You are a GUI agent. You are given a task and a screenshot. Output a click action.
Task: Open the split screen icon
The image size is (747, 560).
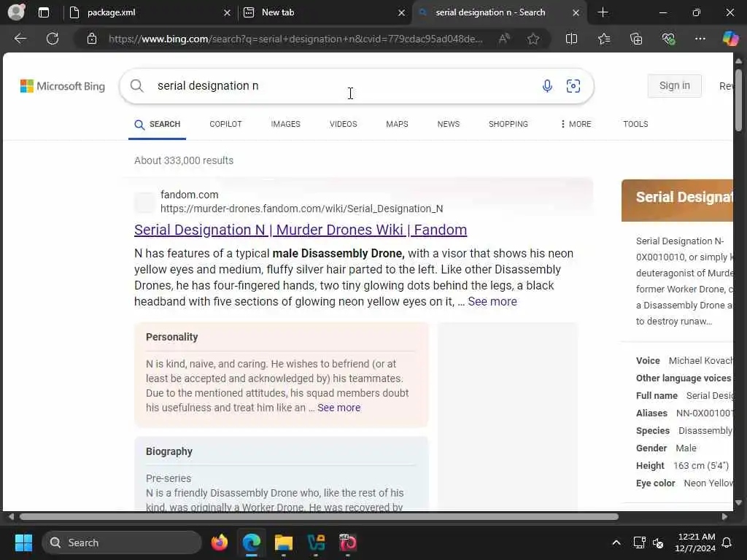571,39
